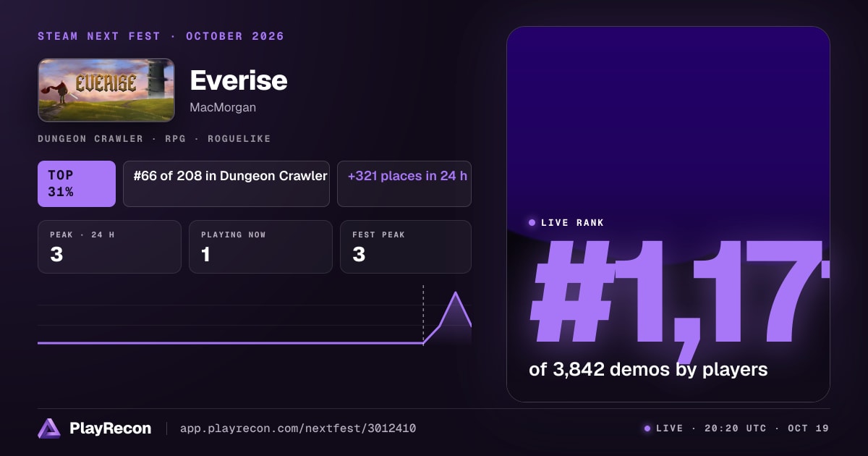
Task: Select the FEST PEAK stat card
Action: (x=406, y=247)
